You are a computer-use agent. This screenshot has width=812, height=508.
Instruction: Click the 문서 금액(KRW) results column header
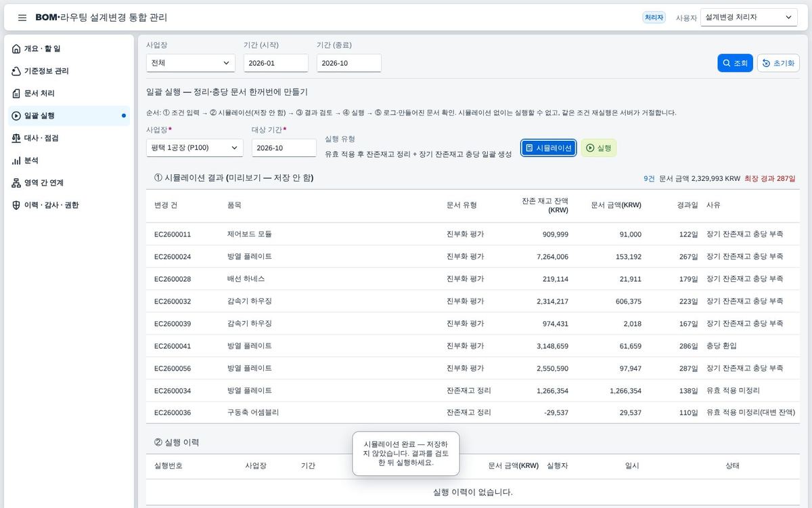[x=616, y=205]
